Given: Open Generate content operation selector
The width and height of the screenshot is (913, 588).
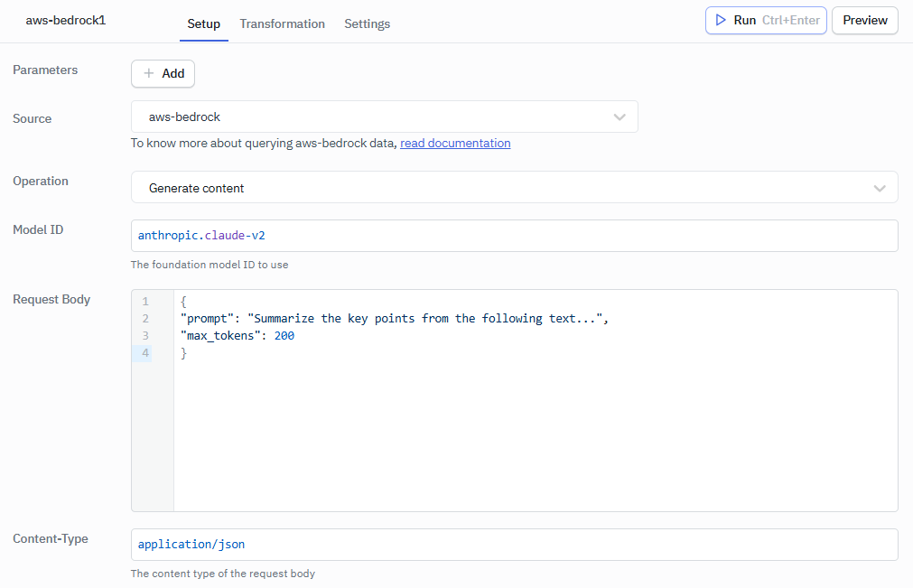Looking at the screenshot, I should pyautogui.click(x=514, y=188).
